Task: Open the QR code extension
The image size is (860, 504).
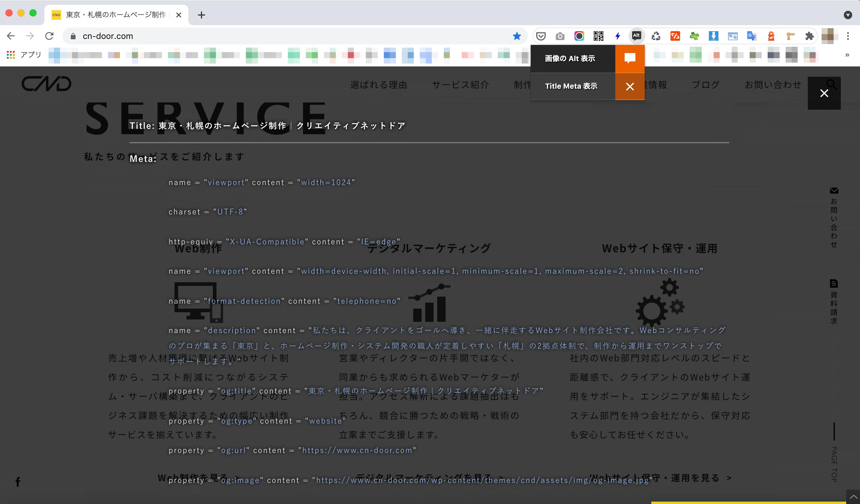Action: tap(598, 36)
